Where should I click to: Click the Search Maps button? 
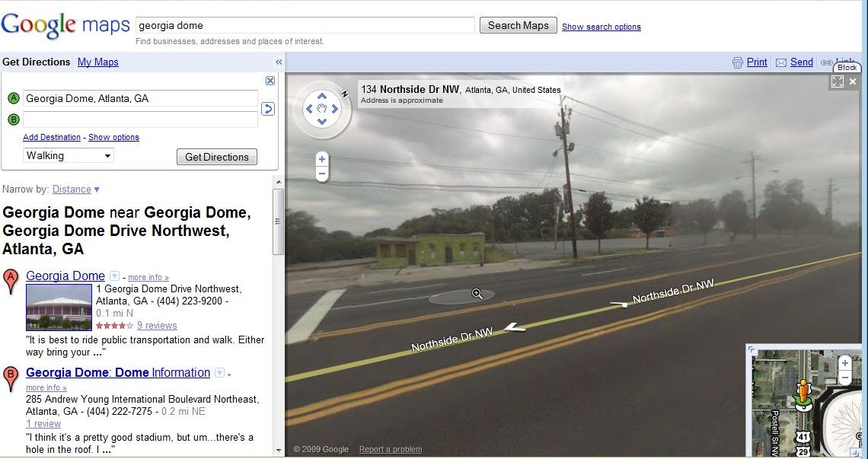coord(519,25)
